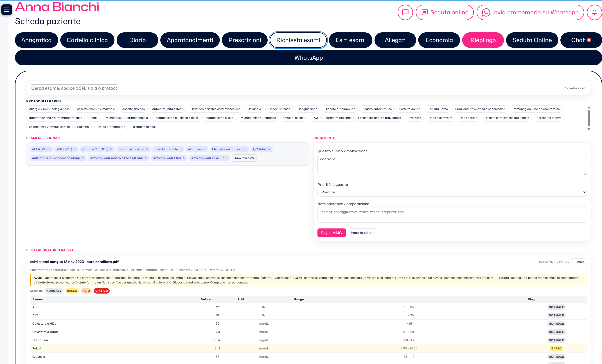Open the Approfondimenti tab

click(190, 40)
